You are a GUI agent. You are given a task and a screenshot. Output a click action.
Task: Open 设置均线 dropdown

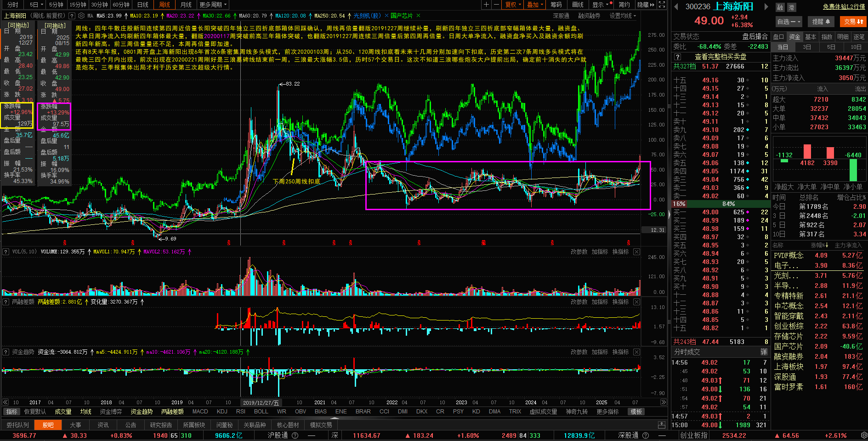623,16
